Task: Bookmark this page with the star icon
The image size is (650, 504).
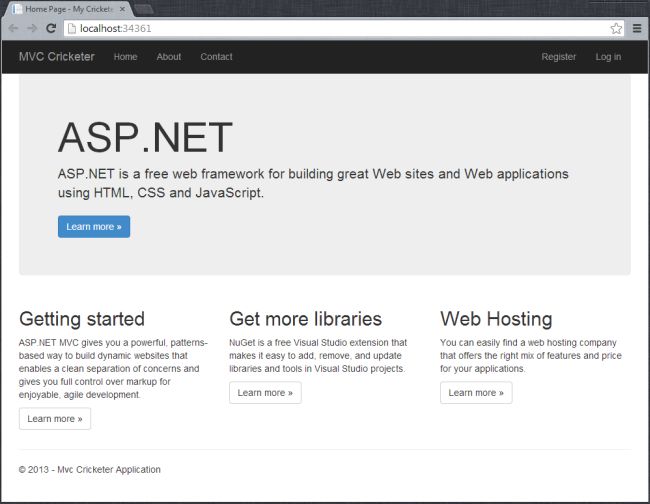Action: tap(616, 28)
